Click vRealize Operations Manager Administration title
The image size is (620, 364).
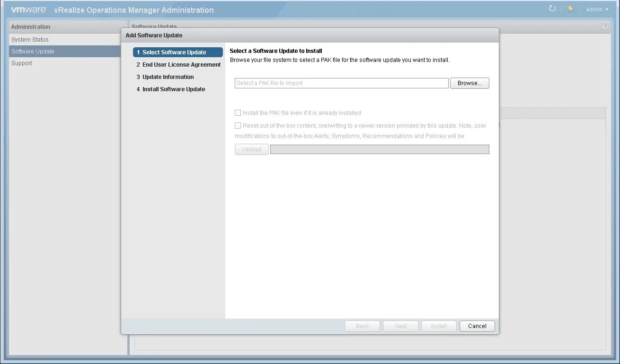(x=134, y=10)
